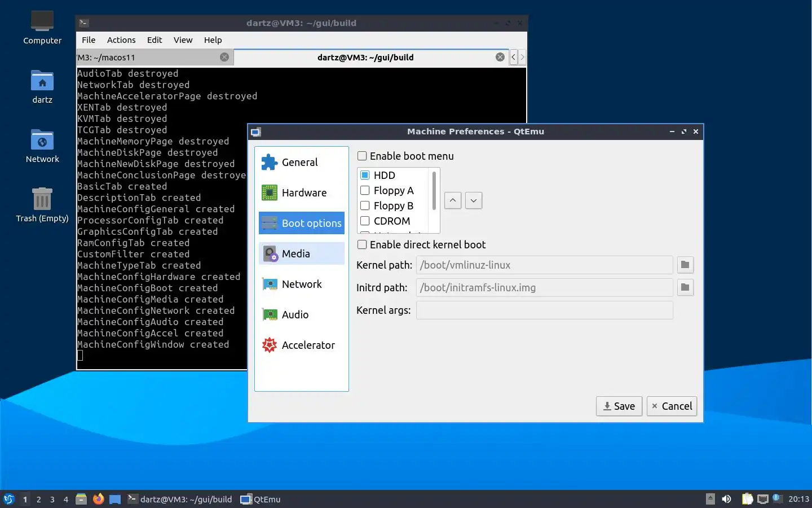The width and height of the screenshot is (812, 508).
Task: Switch to workspace 4
Action: (65, 499)
